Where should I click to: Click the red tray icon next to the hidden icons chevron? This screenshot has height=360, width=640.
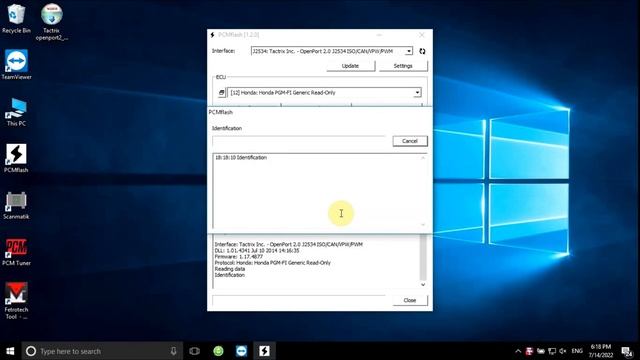pyautogui.click(x=529, y=351)
